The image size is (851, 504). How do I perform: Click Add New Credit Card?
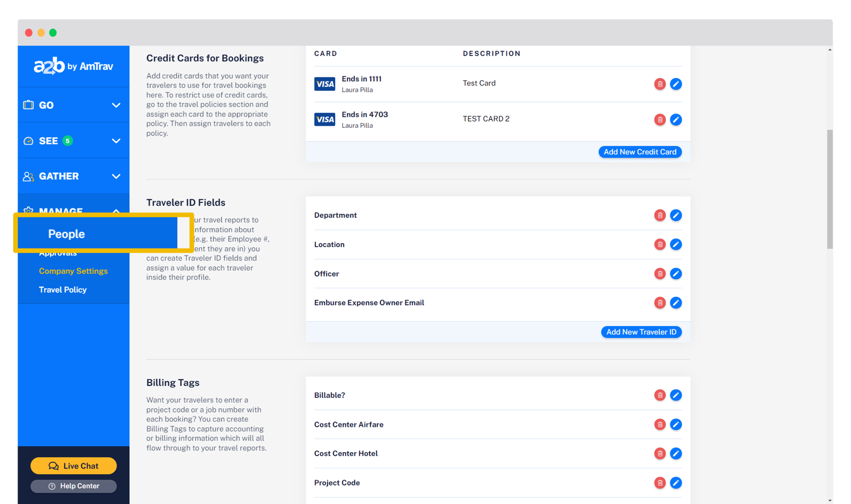coord(640,151)
